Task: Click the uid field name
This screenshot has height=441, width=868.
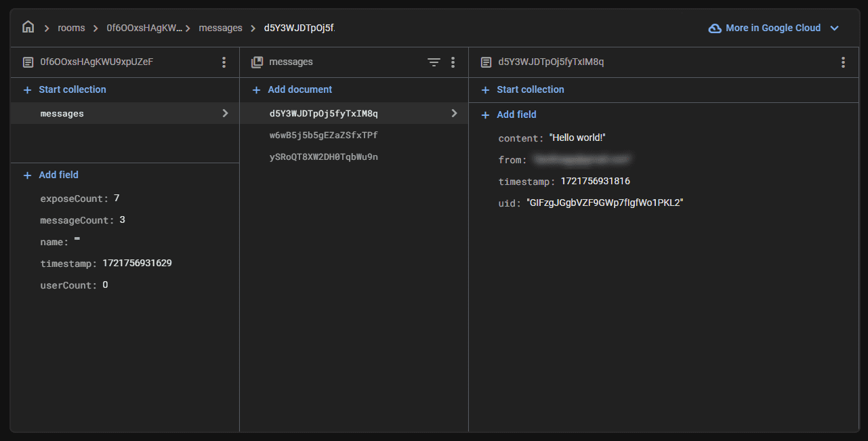Action: (x=509, y=203)
